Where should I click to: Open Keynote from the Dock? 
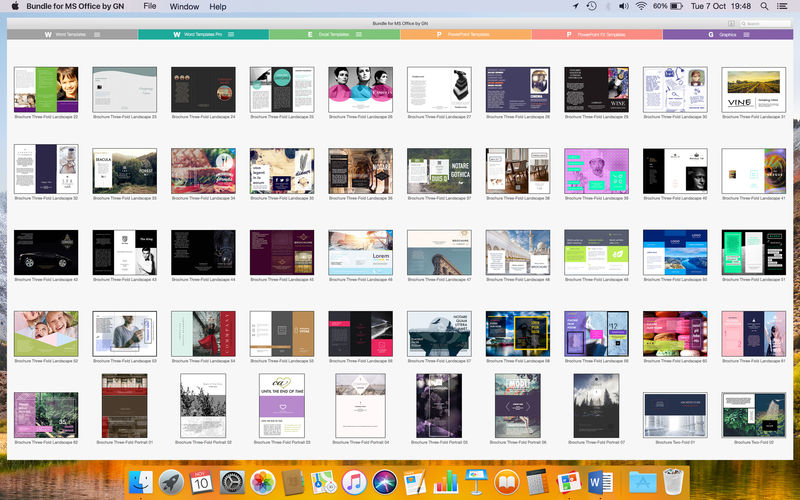point(477,482)
